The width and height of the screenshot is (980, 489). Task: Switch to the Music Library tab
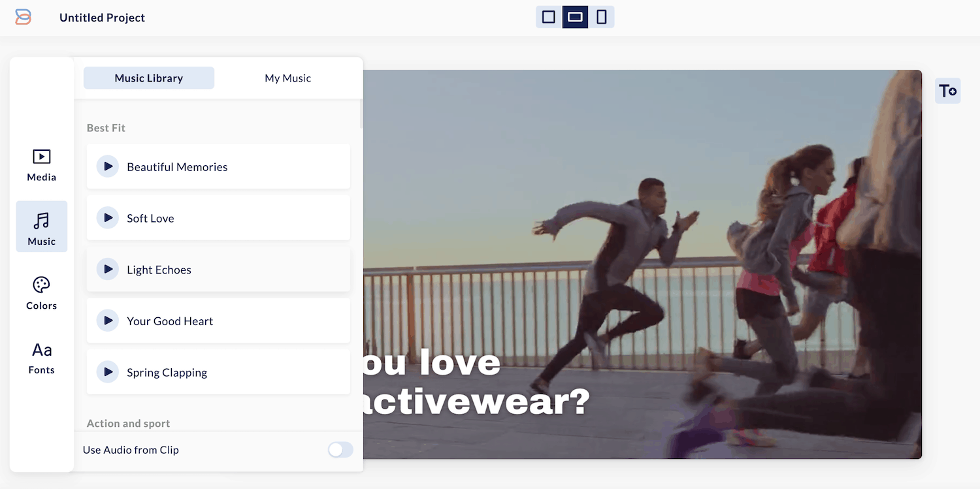click(x=149, y=78)
